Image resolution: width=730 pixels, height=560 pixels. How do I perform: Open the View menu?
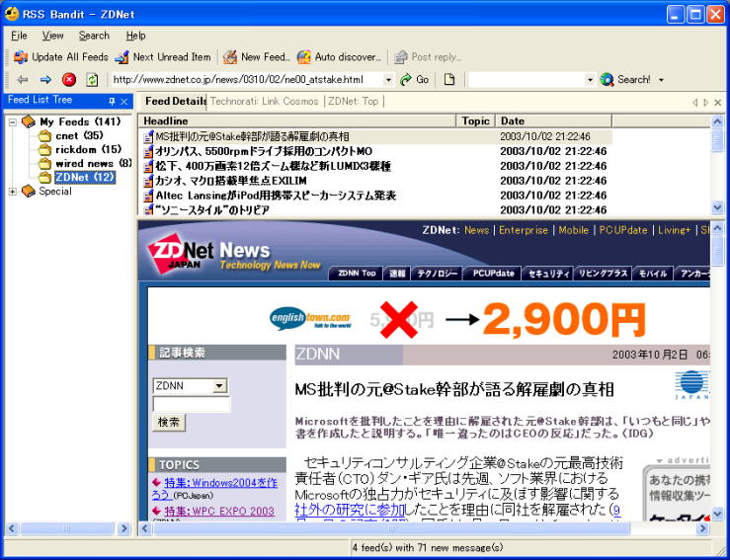[52, 36]
